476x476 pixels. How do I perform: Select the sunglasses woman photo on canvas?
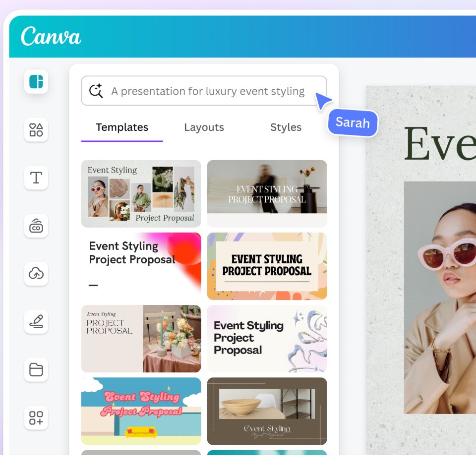coord(440,297)
